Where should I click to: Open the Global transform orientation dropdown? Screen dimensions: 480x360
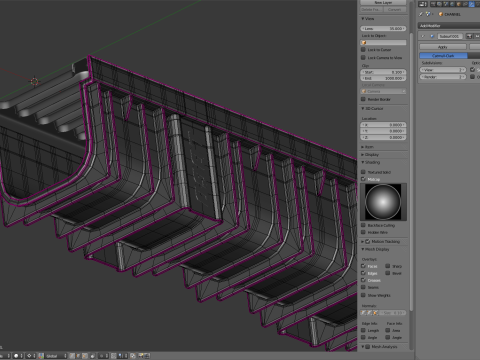click(x=56, y=356)
